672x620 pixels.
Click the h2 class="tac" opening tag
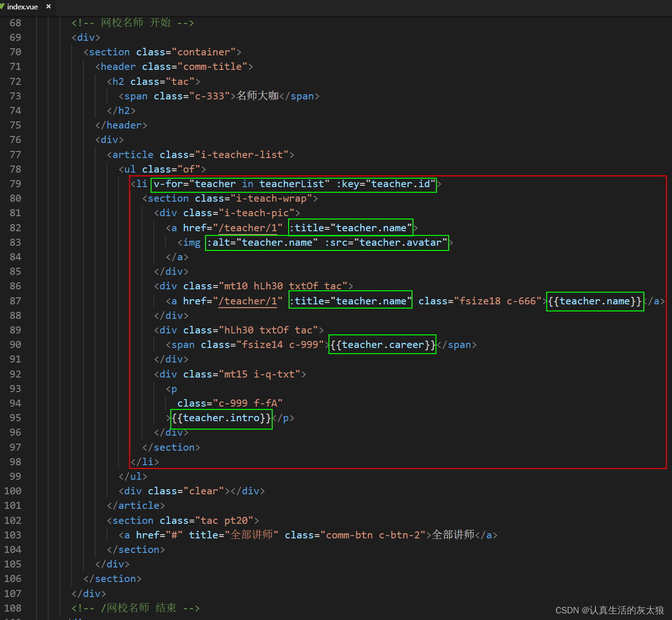[153, 82]
